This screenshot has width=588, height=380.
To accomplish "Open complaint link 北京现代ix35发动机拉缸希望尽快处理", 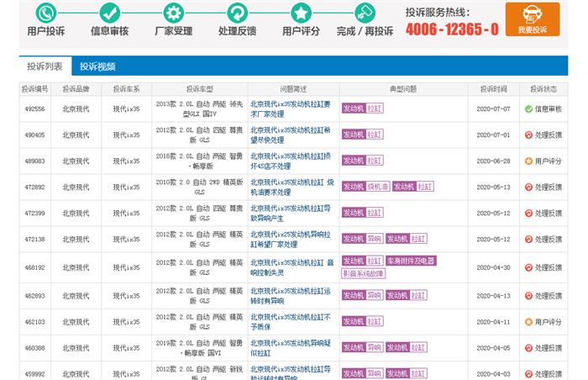I will click(x=291, y=135).
